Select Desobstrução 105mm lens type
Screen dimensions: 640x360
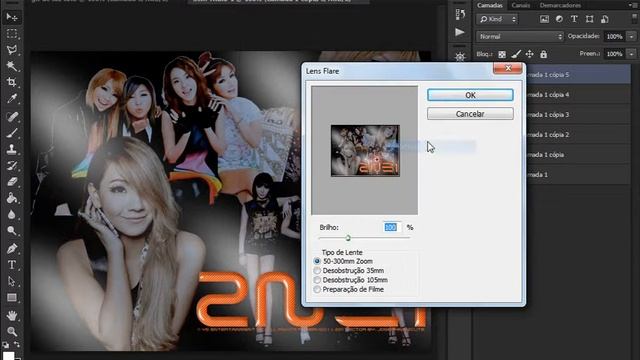[x=317, y=280]
